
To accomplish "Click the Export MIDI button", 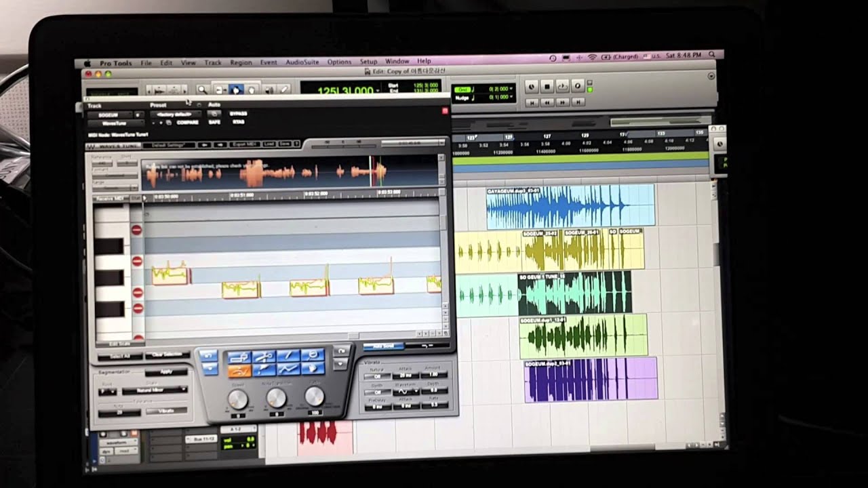I will coord(244,144).
